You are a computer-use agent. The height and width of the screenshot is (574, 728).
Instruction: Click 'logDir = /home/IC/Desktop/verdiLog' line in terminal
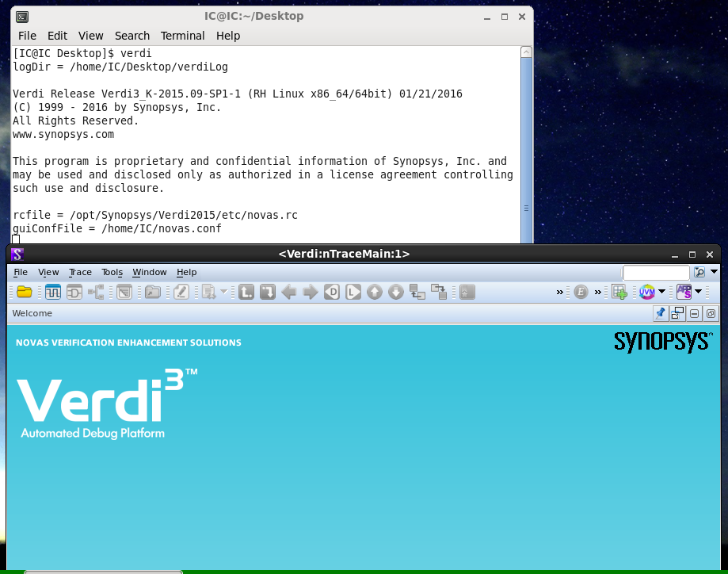120,67
